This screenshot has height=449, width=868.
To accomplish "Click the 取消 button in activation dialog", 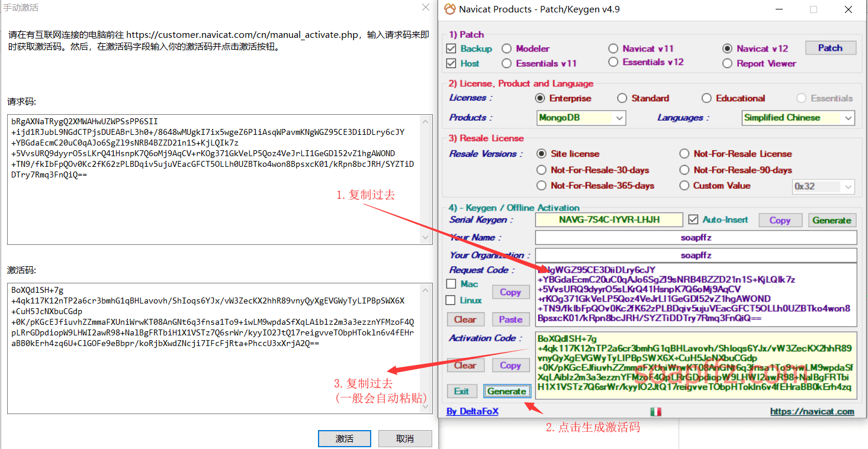I will point(406,438).
